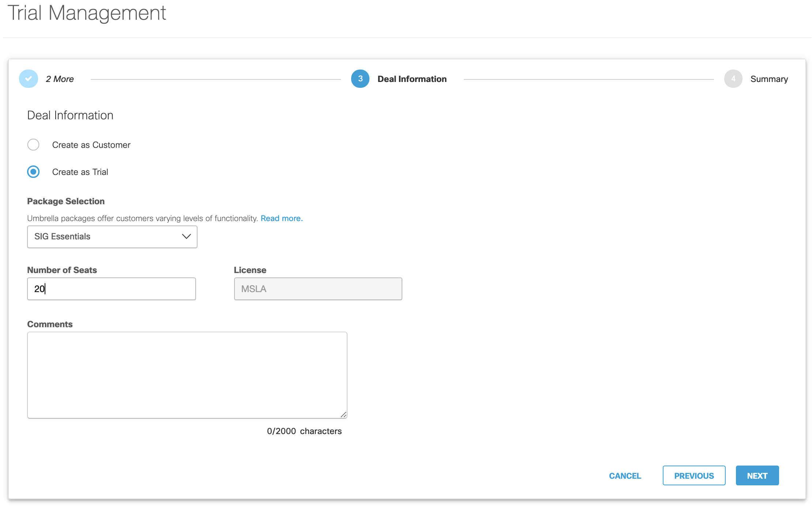The width and height of the screenshot is (812, 508).
Task: Click the 2 More step label
Action: point(60,79)
